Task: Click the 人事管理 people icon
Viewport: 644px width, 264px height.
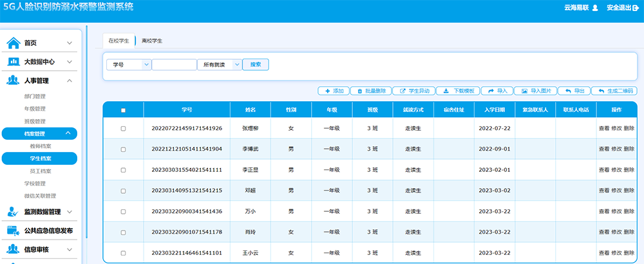Action: (13, 81)
